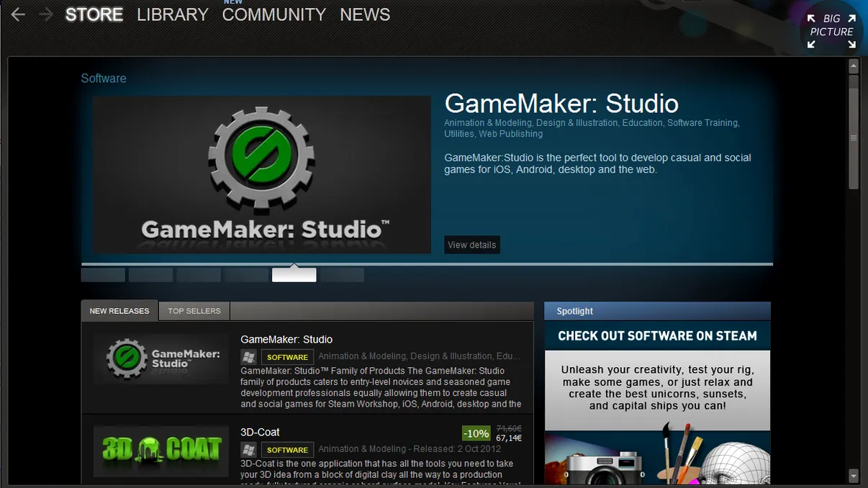Screen dimensions: 868x488
Task: Open the COMMUNITY section
Action: pyautogui.click(x=274, y=14)
